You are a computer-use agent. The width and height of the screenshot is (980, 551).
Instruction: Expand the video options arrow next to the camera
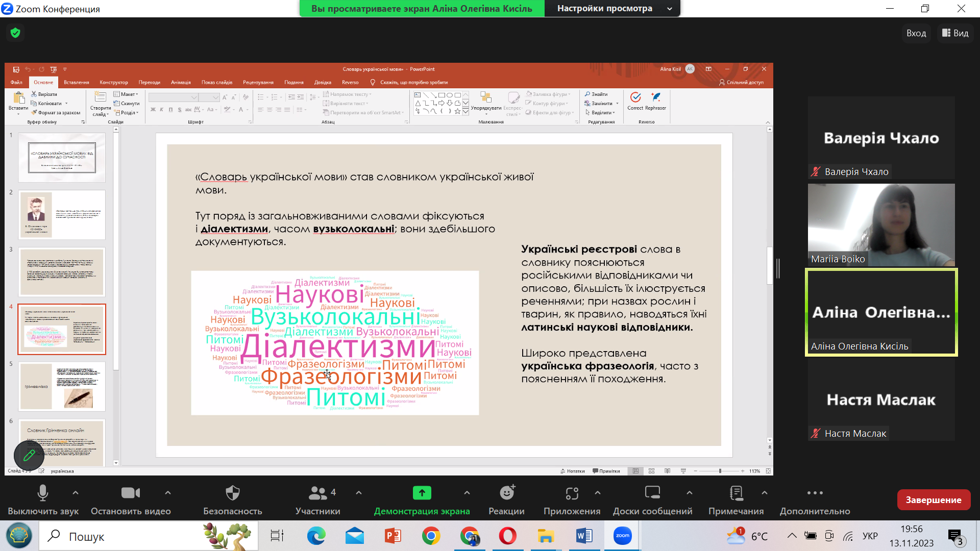168,493
